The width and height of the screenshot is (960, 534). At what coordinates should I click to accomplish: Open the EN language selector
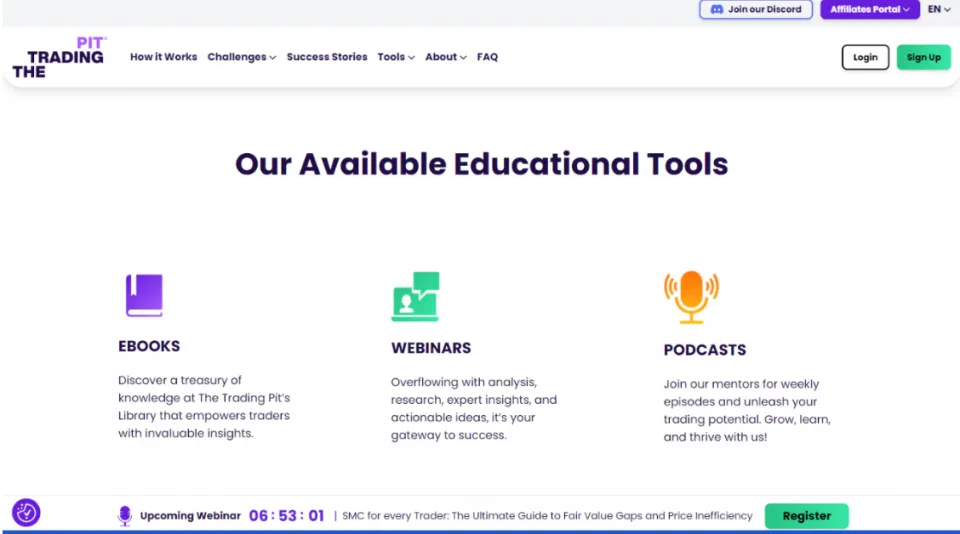click(x=939, y=9)
